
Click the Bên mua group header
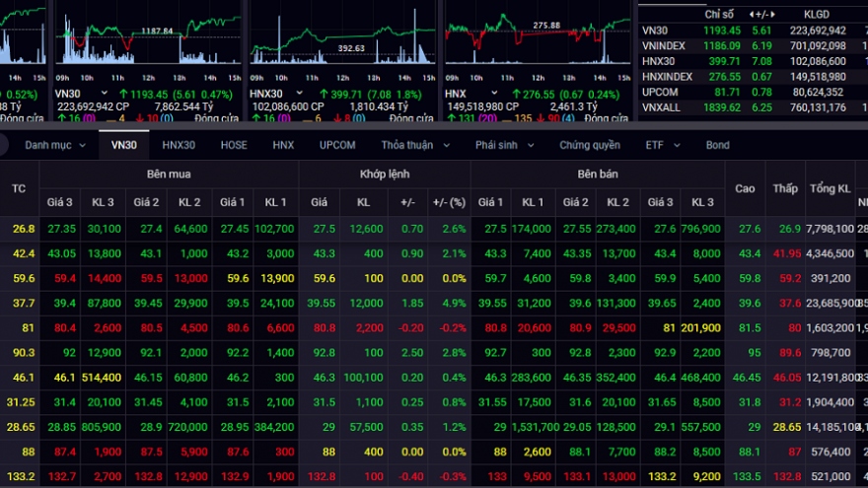[169, 174]
